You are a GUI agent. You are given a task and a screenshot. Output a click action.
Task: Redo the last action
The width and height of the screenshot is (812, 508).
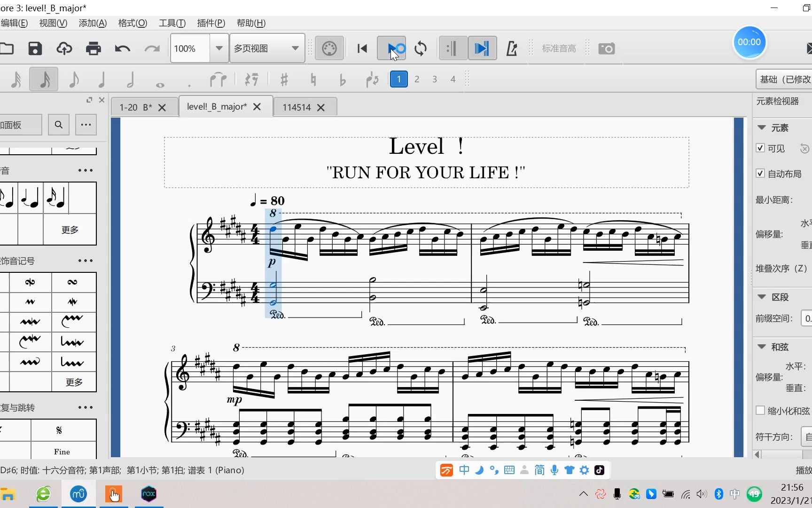(x=152, y=48)
